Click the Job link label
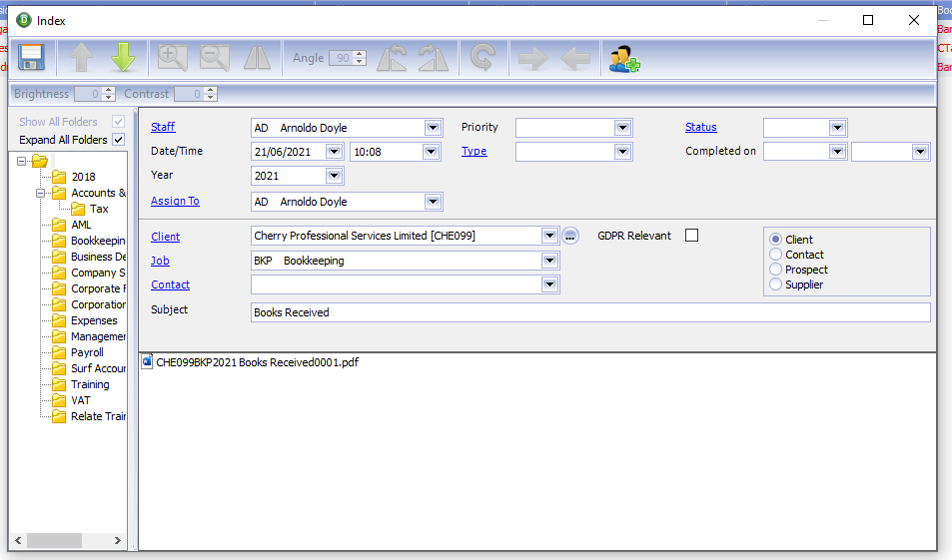 160,261
